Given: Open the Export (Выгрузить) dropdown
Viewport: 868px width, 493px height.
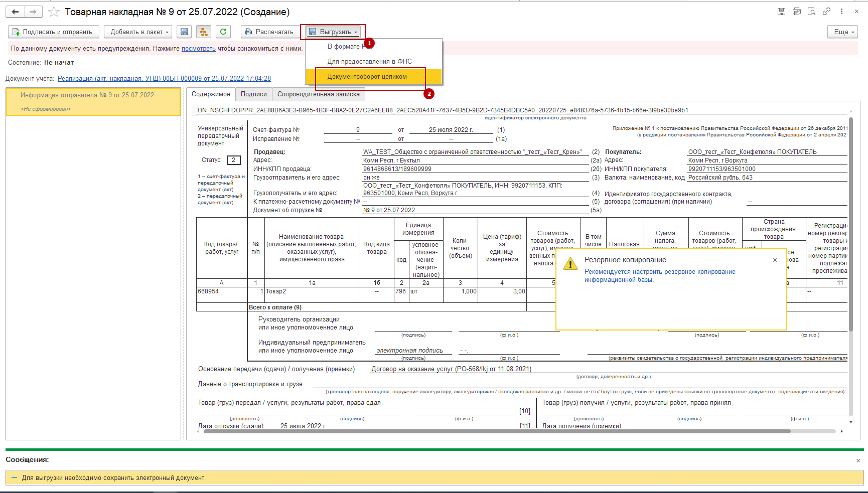Looking at the screenshot, I should point(333,32).
